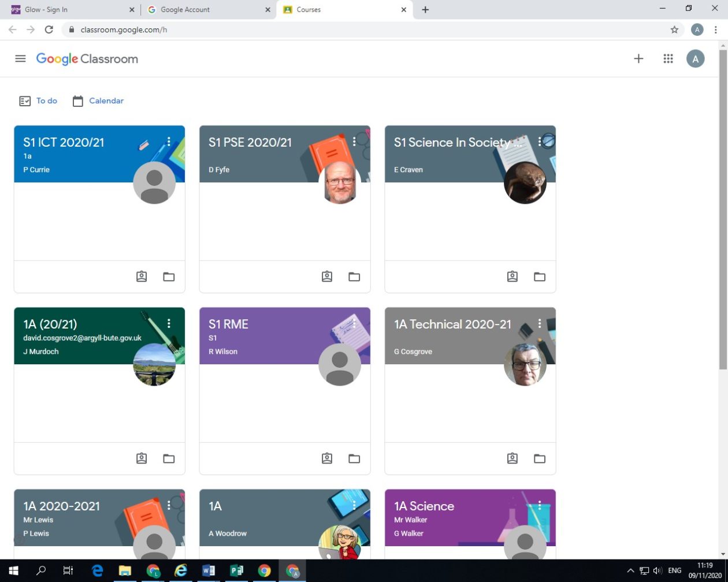Close the Glow - Sign In tab
The width and height of the screenshot is (728, 582).
pos(132,10)
